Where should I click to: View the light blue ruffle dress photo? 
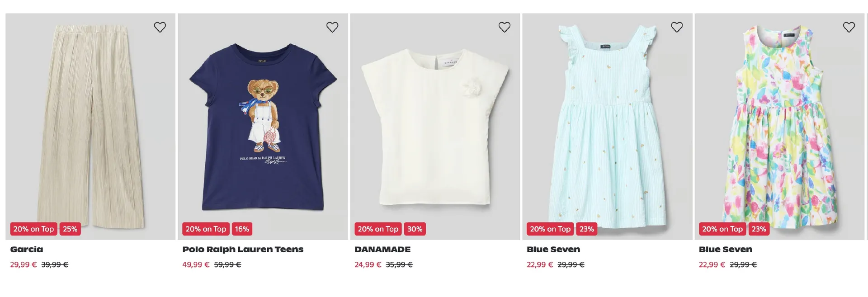coord(607,127)
